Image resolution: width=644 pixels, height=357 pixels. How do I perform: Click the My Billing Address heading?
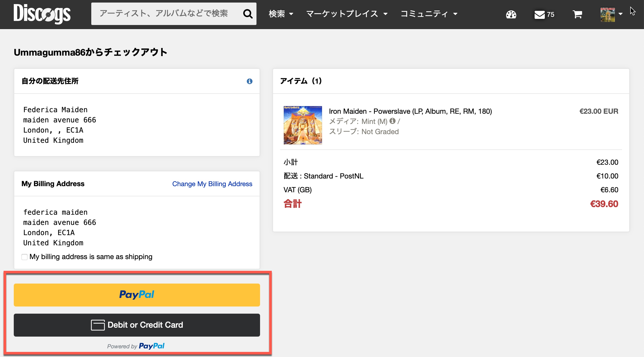[53, 184]
